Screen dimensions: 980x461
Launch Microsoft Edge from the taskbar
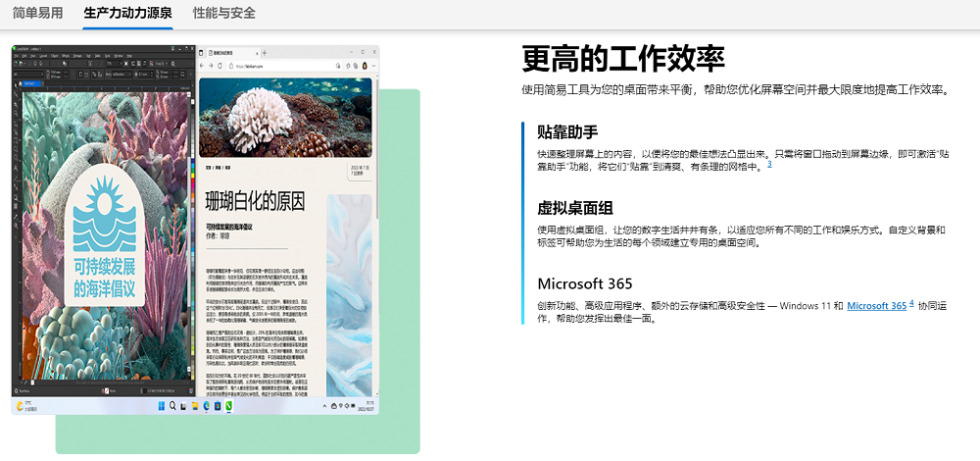coord(206,405)
